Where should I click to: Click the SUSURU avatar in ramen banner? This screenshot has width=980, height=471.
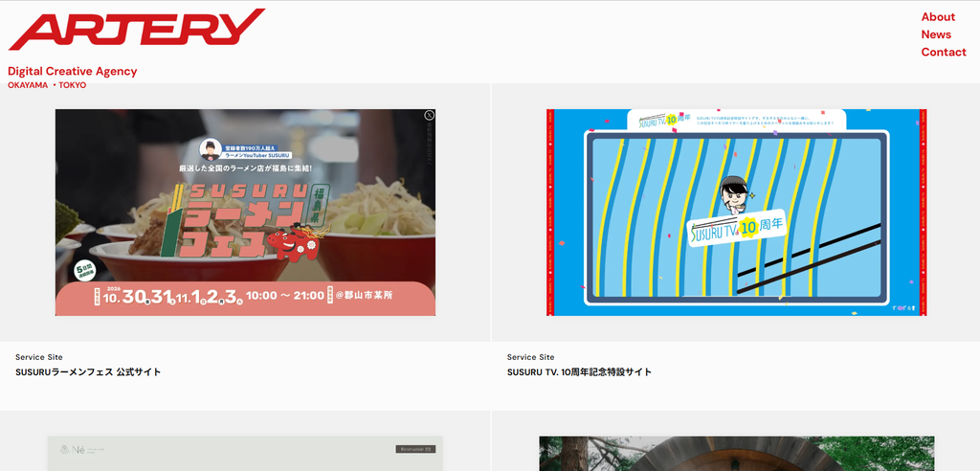pos(211,150)
